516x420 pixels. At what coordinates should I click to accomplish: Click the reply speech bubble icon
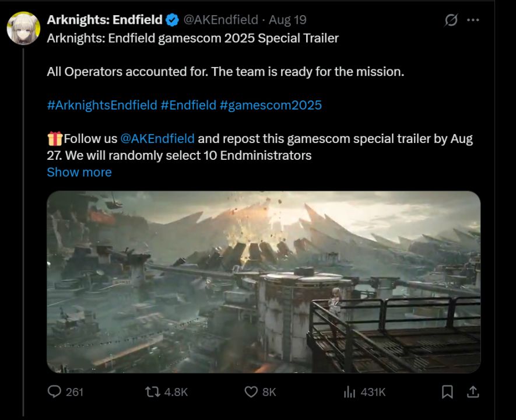tap(54, 392)
